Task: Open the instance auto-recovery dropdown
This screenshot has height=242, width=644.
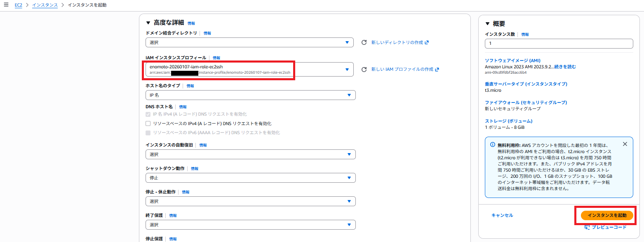Action: coord(250,154)
